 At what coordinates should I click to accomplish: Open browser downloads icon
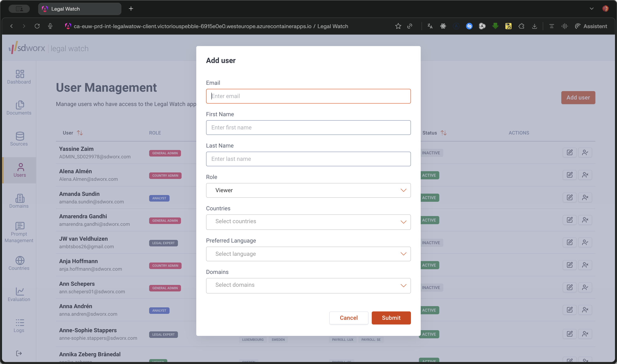(x=534, y=26)
